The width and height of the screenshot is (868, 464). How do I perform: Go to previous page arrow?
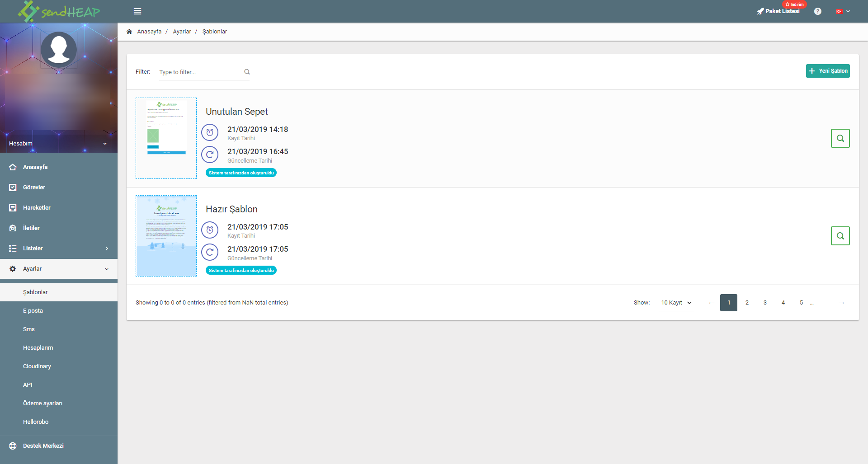(712, 303)
